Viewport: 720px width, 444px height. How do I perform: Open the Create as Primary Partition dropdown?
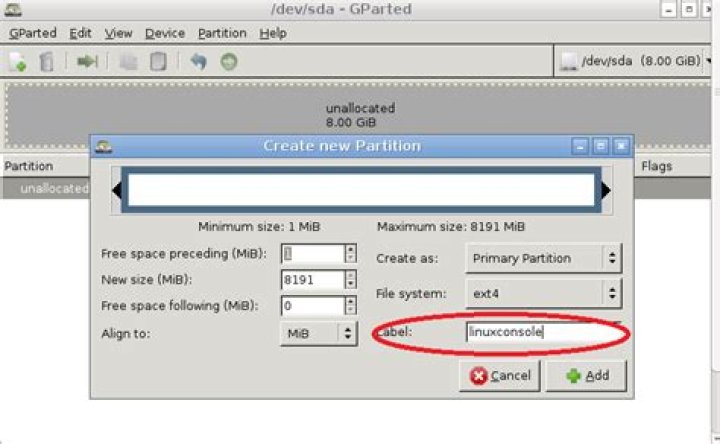(x=544, y=259)
